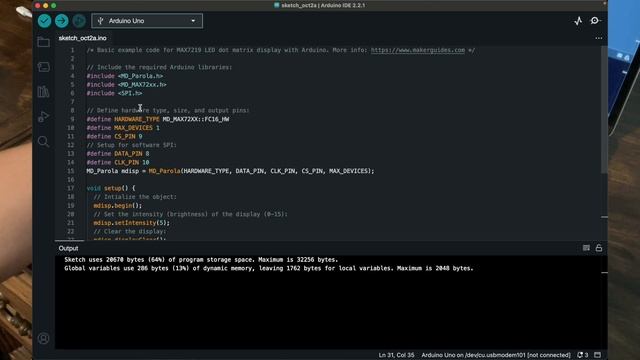Viewport: 640px width, 360px height.
Task: Click the '// Setup for software SPI' comment
Action: [131, 145]
